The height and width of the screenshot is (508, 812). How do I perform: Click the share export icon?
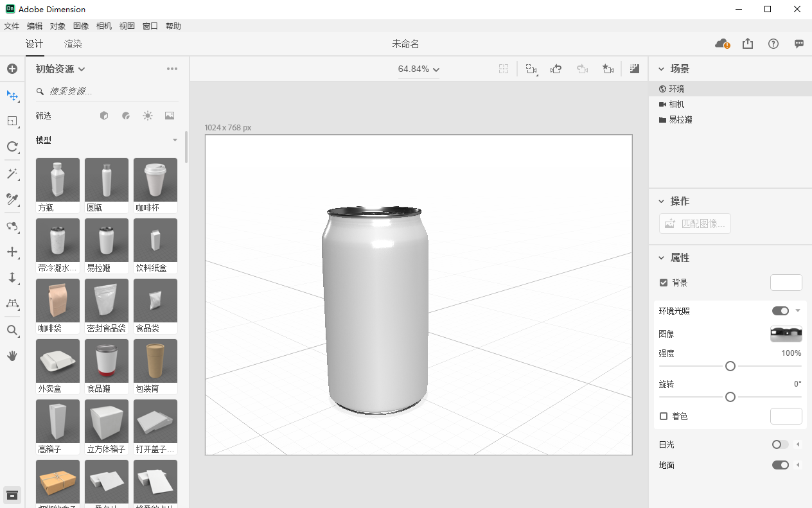[748, 44]
